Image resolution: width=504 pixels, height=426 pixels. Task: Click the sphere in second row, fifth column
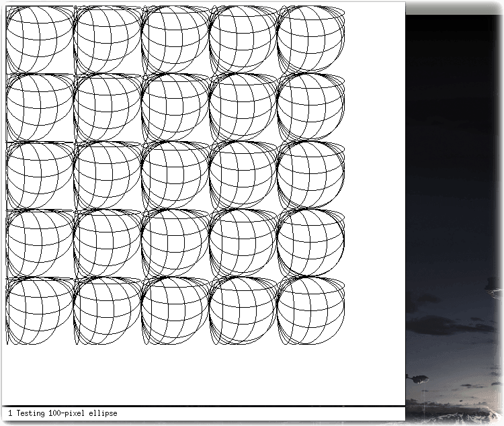pyautogui.click(x=311, y=108)
